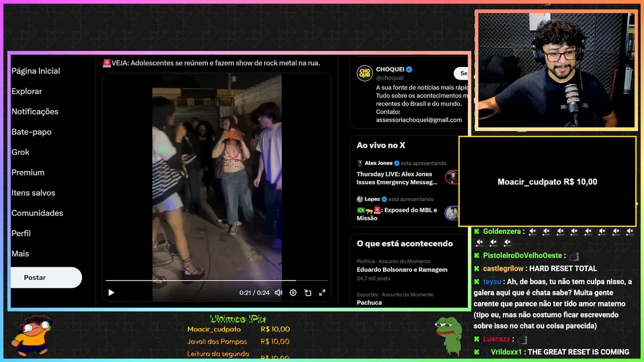Image resolution: width=644 pixels, height=362 pixels.
Task: Toggle picture-in-picture mode on the video
Action: pyautogui.click(x=308, y=293)
